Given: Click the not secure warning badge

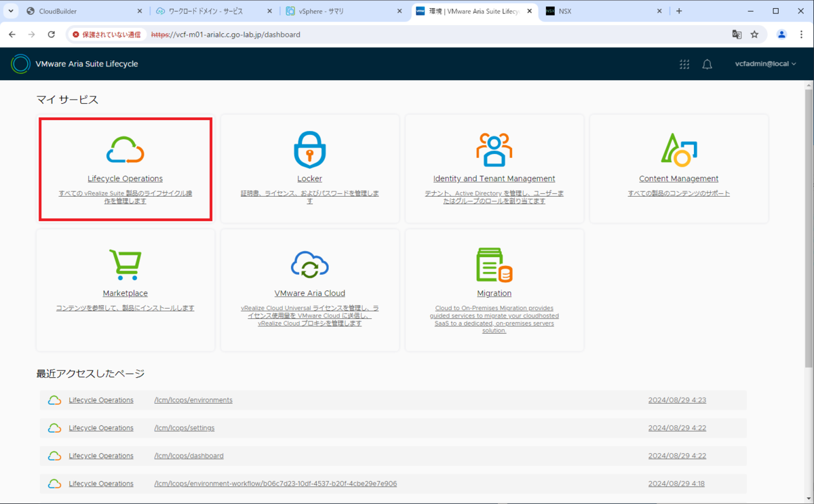Looking at the screenshot, I should click(106, 34).
